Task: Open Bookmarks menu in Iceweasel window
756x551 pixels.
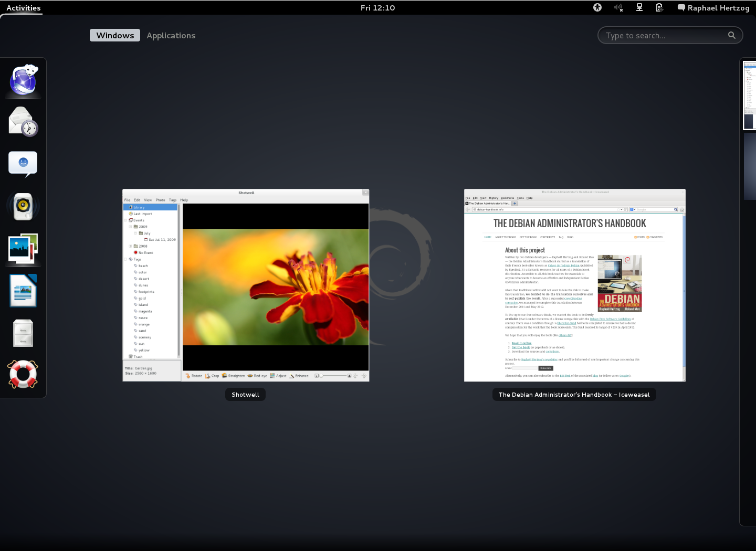Action: click(507, 198)
